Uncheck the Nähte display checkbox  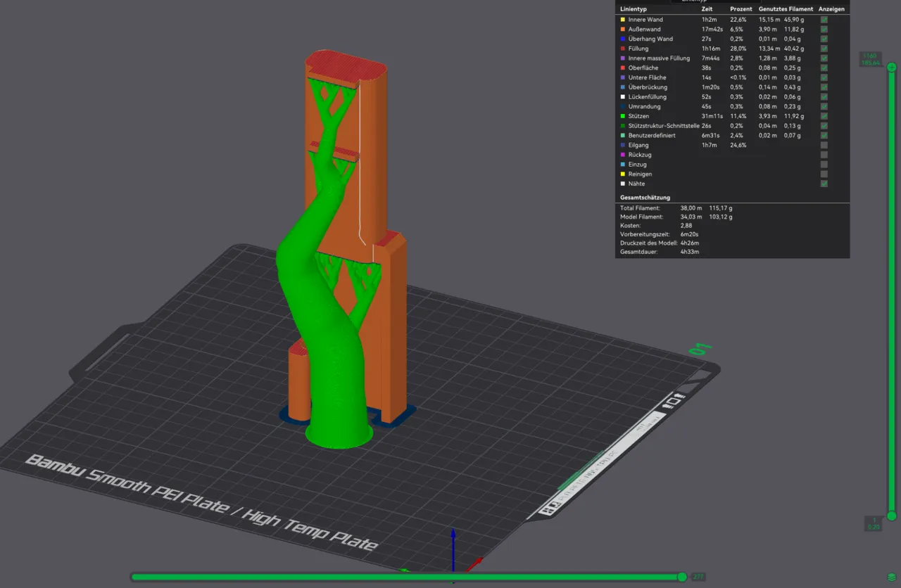click(824, 184)
